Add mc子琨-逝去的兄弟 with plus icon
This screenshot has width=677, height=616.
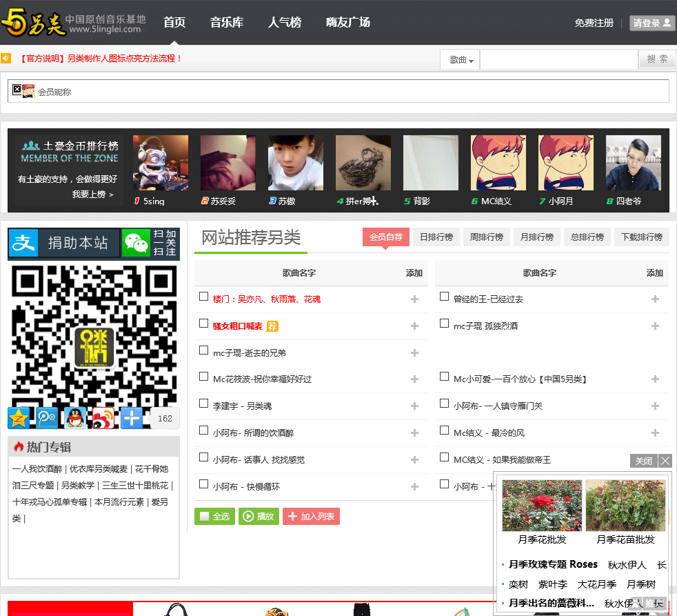tap(414, 353)
